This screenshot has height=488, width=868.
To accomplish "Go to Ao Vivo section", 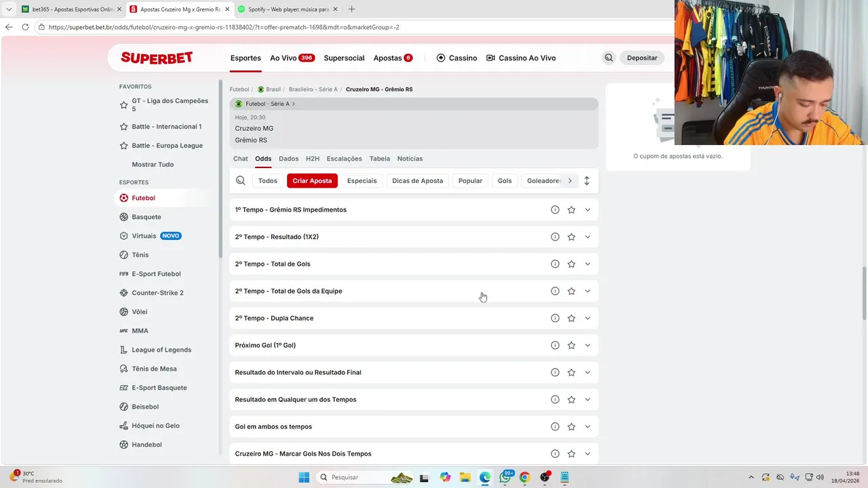I will pos(292,58).
